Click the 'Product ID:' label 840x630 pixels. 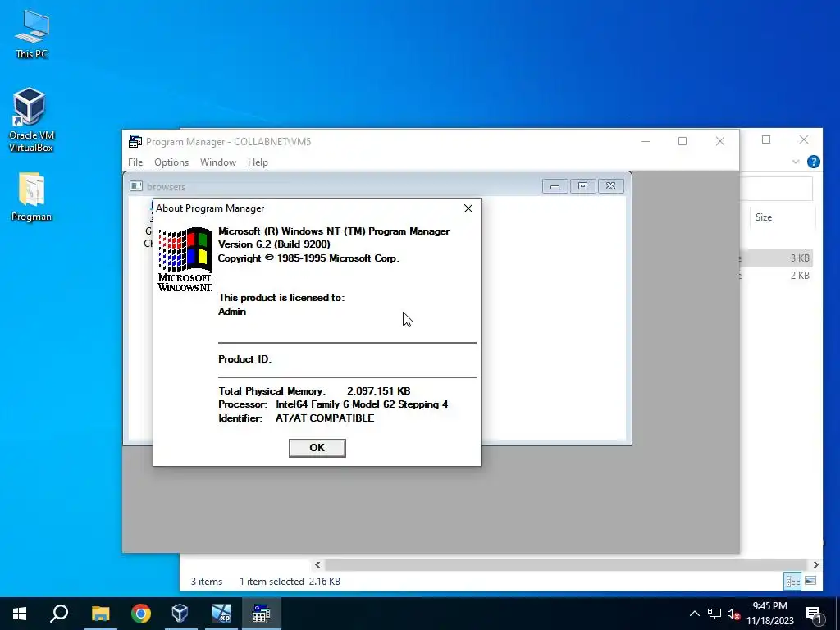pyautogui.click(x=244, y=359)
